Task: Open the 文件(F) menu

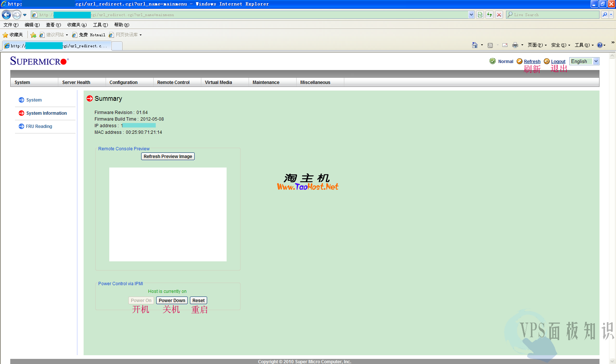Action: [11, 25]
